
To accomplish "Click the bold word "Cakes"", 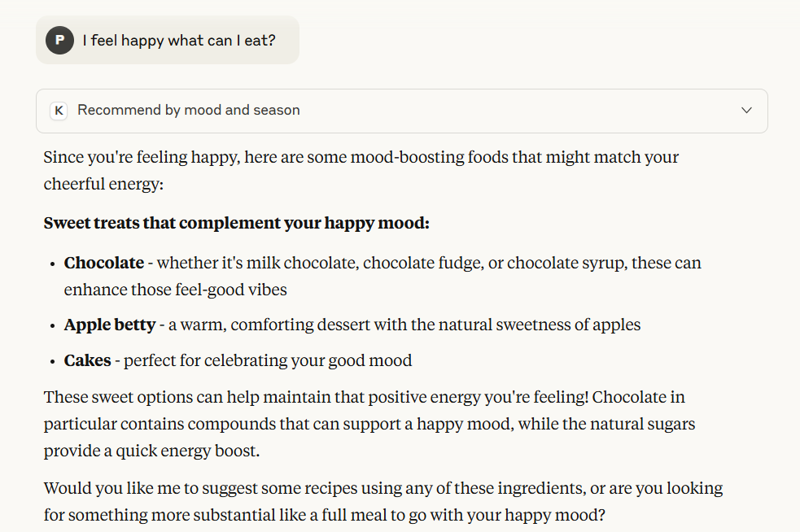I will 88,360.
